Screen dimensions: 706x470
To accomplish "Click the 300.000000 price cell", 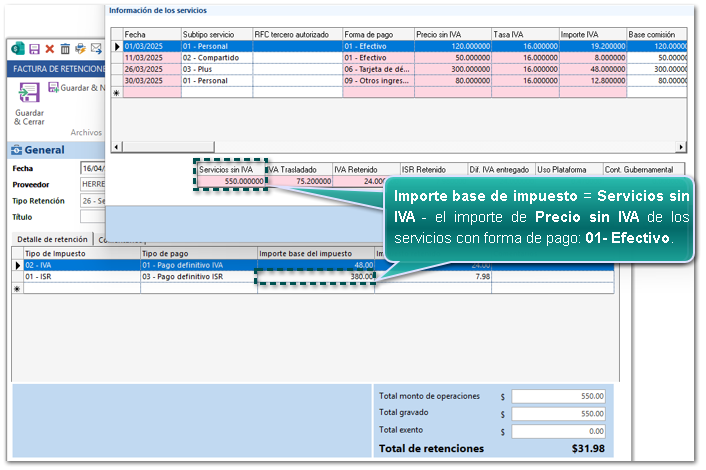I will pyautogui.click(x=453, y=69).
